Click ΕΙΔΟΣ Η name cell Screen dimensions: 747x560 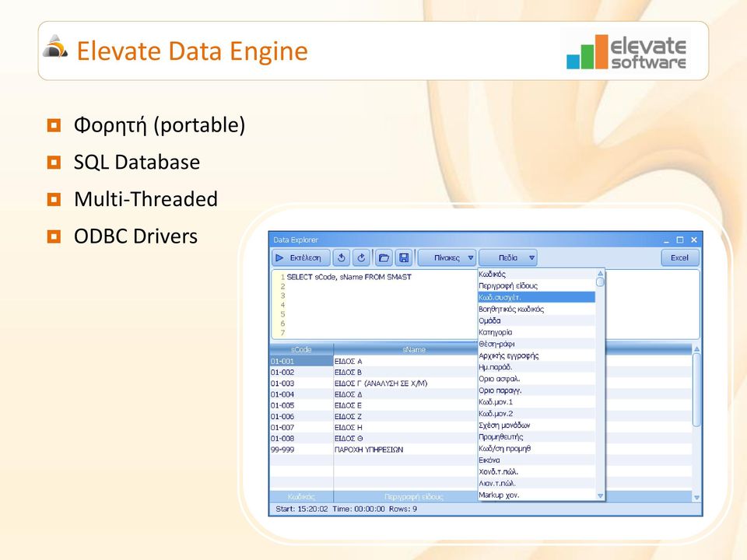[405, 427]
